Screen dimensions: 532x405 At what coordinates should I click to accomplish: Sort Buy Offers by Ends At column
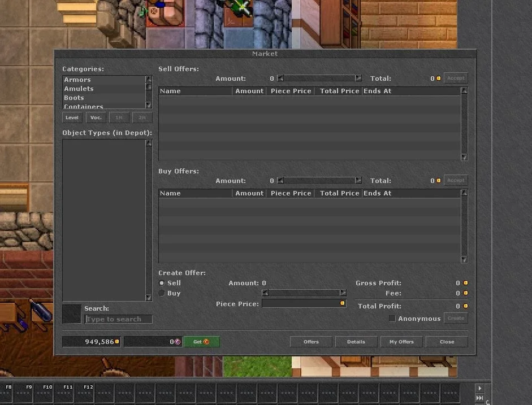[411, 193]
